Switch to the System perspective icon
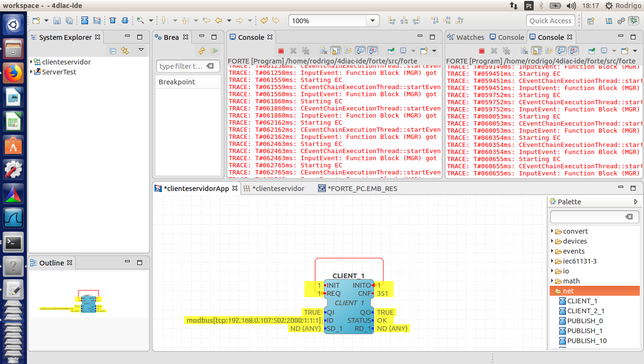Screen dimensions: 644x364 coord(609,21)
